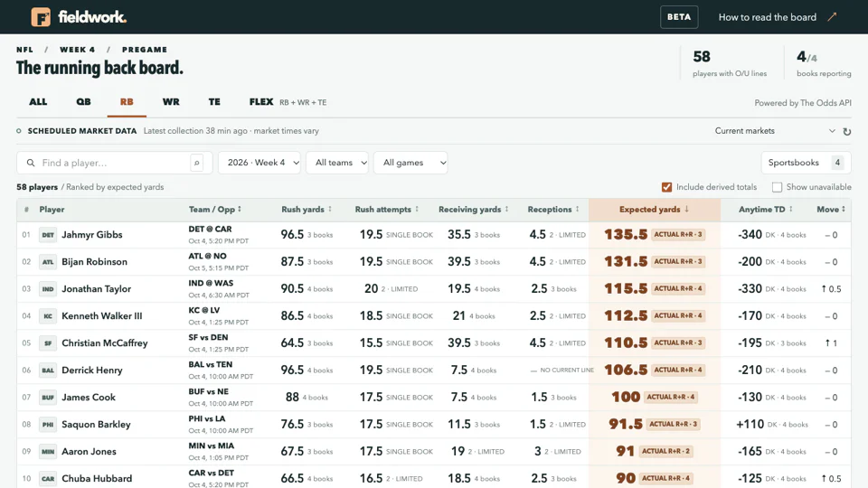Switch to the TE tab
868x488 pixels.
(214, 102)
